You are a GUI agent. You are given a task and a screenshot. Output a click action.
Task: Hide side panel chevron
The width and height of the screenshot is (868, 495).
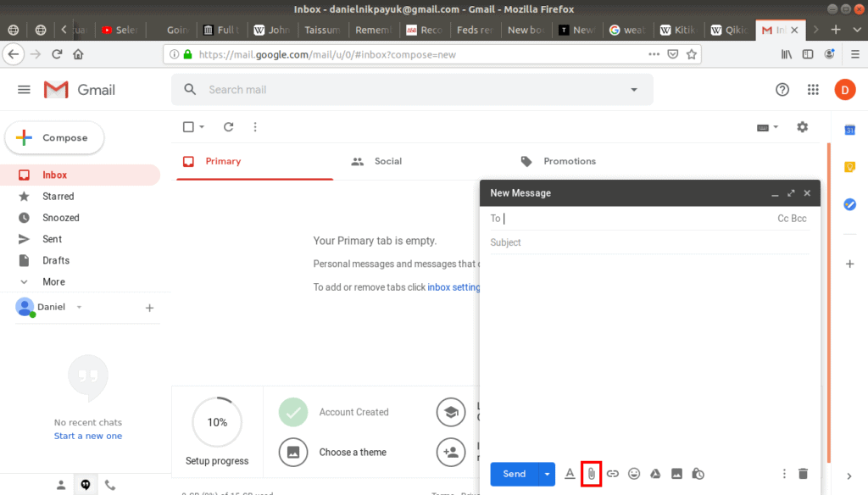click(x=849, y=476)
